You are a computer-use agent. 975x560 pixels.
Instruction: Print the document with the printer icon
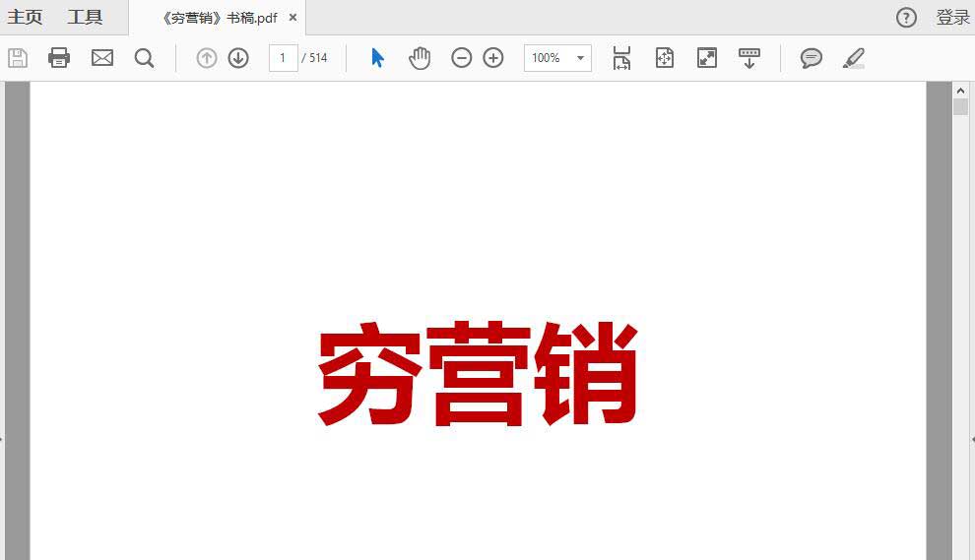tap(59, 58)
